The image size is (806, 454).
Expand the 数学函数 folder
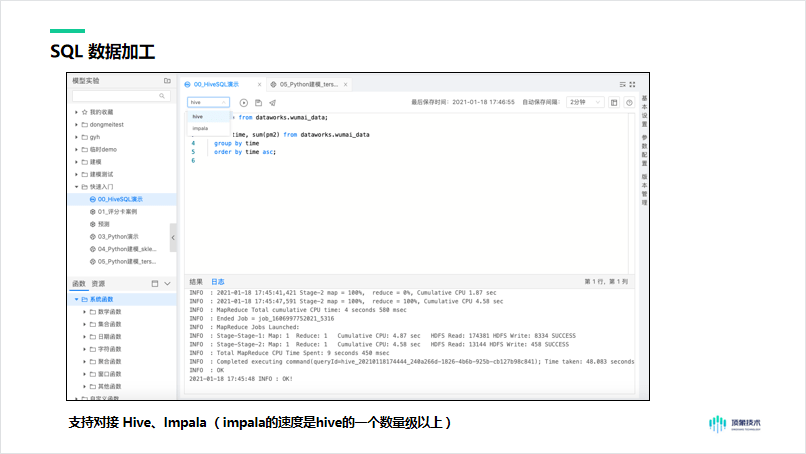point(84,312)
